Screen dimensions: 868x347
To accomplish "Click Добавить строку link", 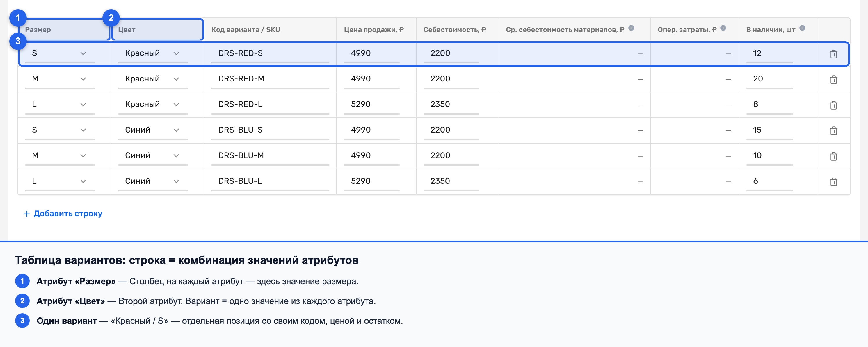I will 63,214.
